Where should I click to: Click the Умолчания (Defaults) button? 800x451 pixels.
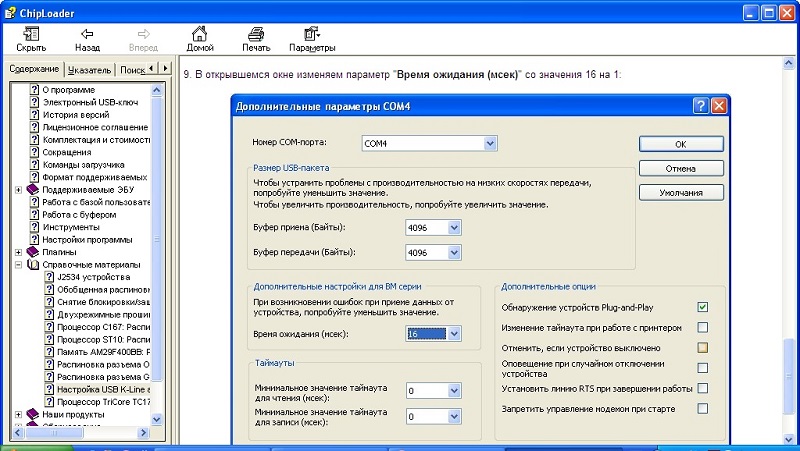pyautogui.click(x=679, y=192)
